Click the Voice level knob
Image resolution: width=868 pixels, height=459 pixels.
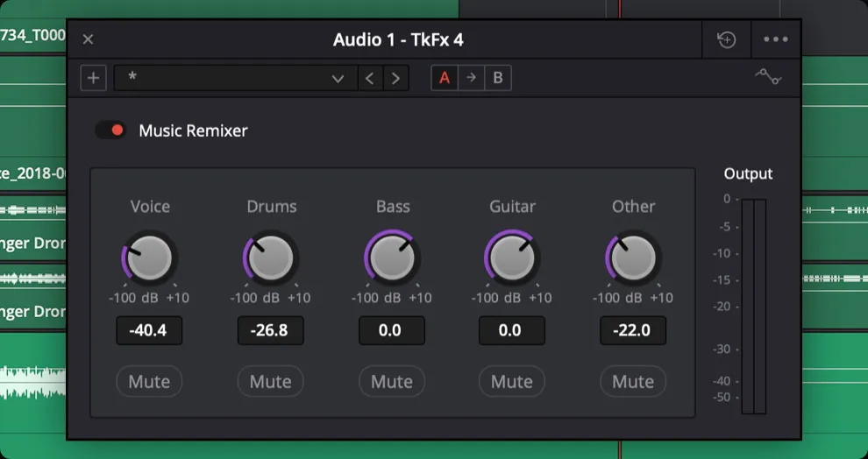pyautogui.click(x=150, y=258)
